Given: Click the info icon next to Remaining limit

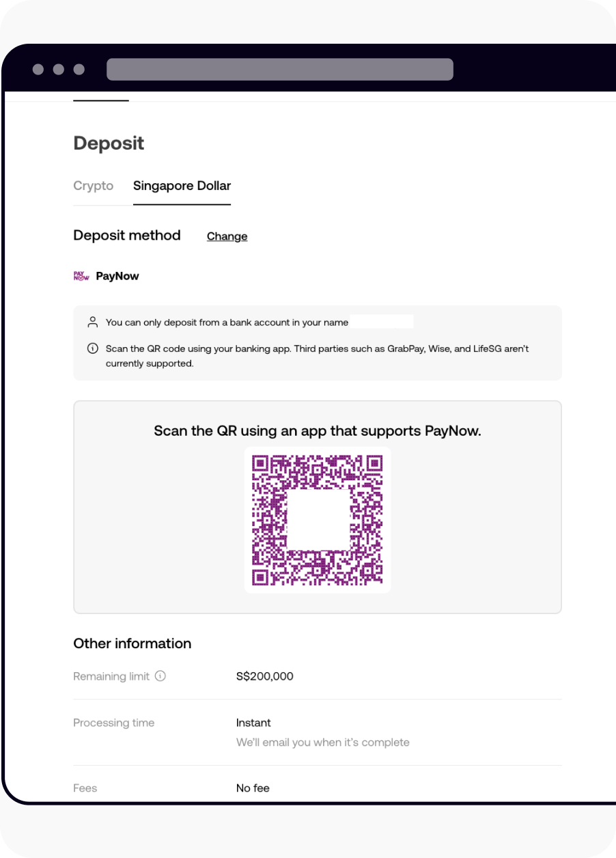Looking at the screenshot, I should tap(160, 676).
